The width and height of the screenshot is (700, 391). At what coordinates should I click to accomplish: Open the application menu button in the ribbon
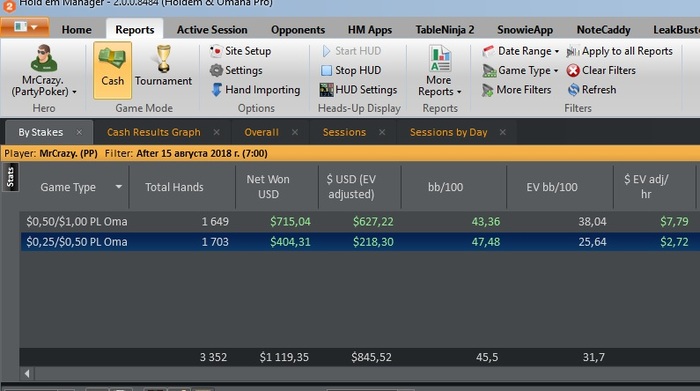[x=25, y=27]
